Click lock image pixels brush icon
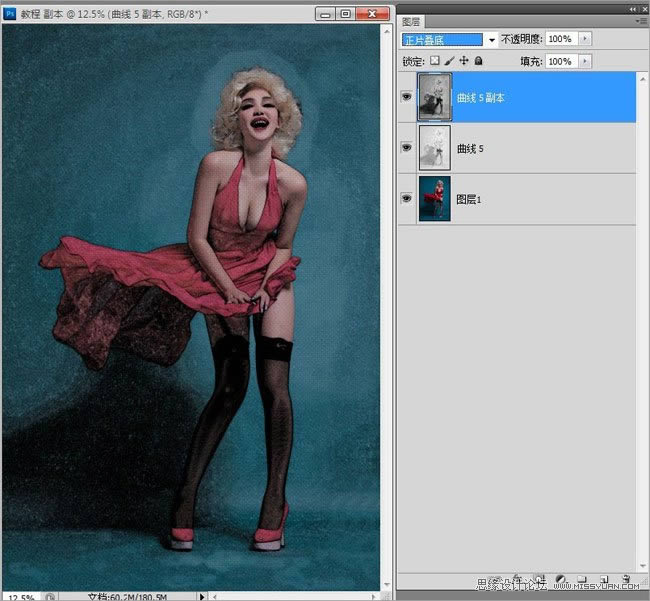Viewport: 650px width, 601px height. point(449,61)
